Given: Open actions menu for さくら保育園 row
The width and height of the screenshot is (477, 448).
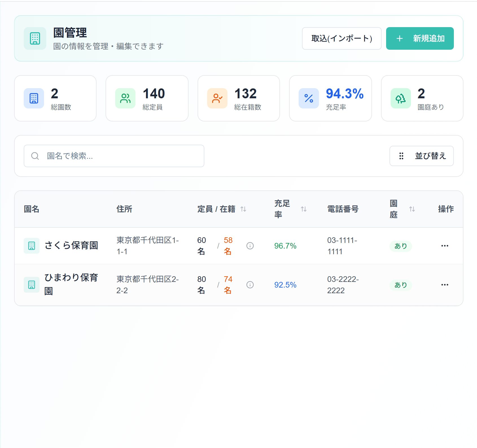Looking at the screenshot, I should pos(445,246).
